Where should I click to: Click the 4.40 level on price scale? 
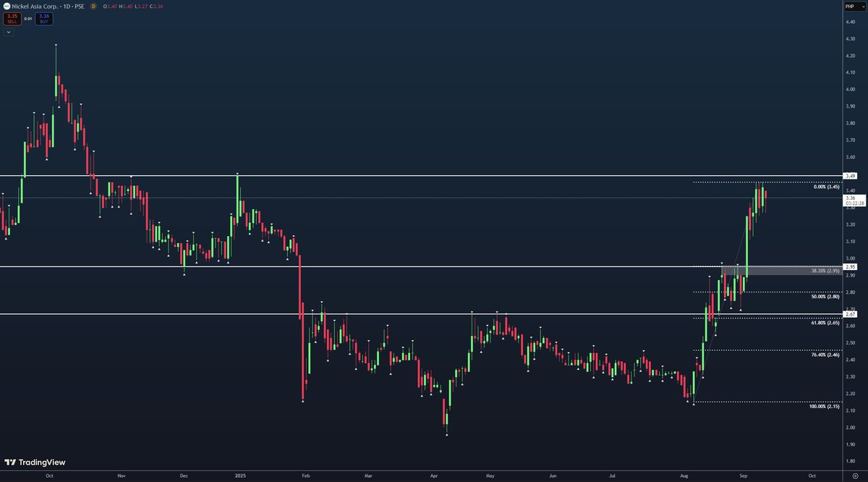(x=850, y=22)
